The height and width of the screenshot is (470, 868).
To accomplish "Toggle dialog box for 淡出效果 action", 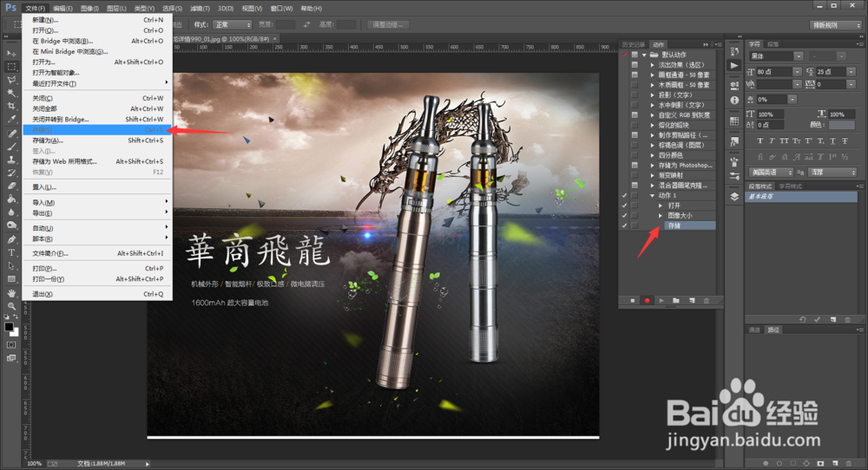I will coord(635,65).
